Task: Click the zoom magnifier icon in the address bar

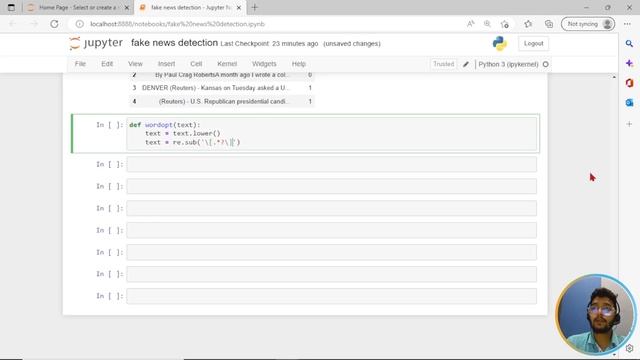Action: (487, 24)
